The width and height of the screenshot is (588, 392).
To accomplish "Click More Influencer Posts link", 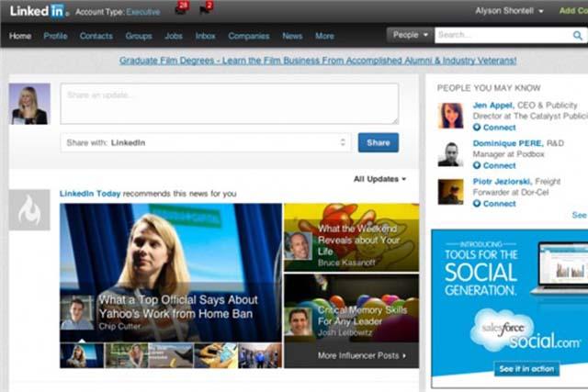I will (361, 355).
